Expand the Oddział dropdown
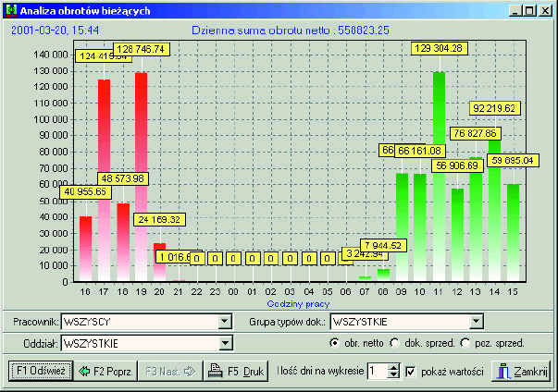 [x=223, y=343]
